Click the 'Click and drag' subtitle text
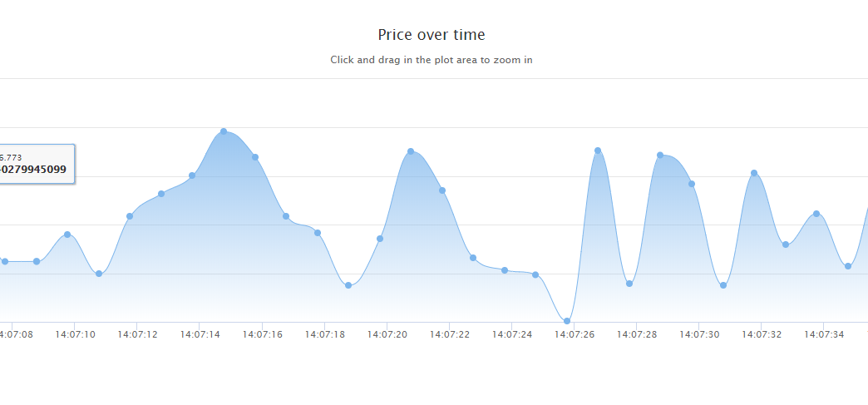Image resolution: width=868 pixels, height=405 pixels. [x=432, y=60]
